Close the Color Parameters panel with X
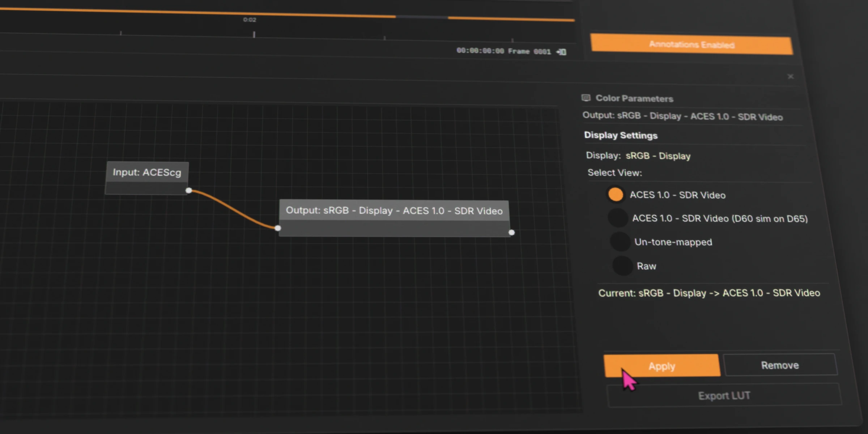Image resolution: width=868 pixels, height=434 pixels. pos(791,76)
